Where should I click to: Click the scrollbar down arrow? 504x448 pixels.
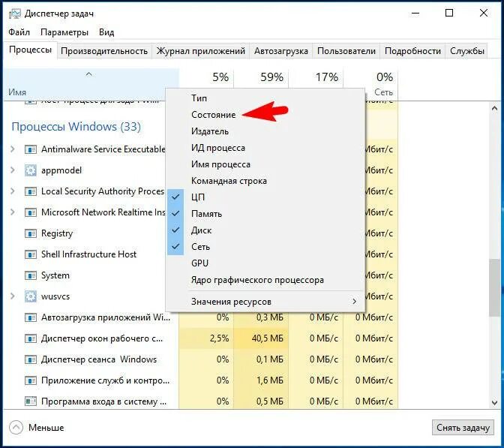494,402
